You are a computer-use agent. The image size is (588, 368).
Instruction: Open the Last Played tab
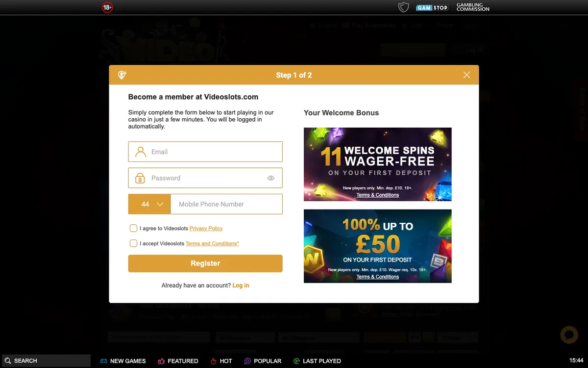[x=317, y=361]
